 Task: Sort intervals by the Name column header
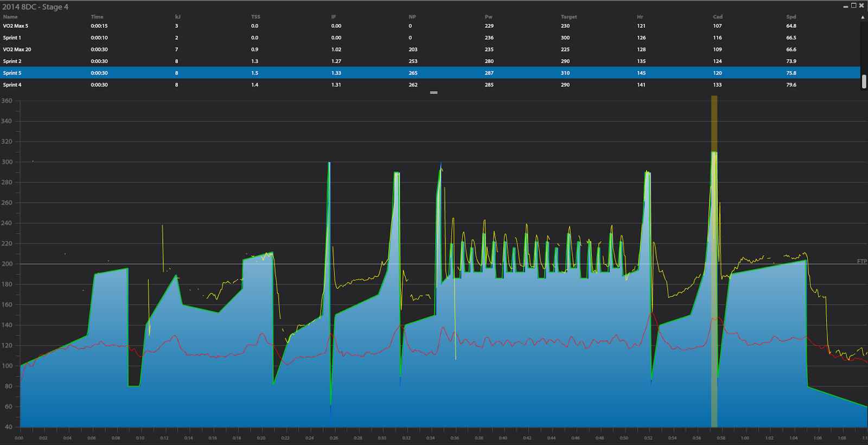10,17
